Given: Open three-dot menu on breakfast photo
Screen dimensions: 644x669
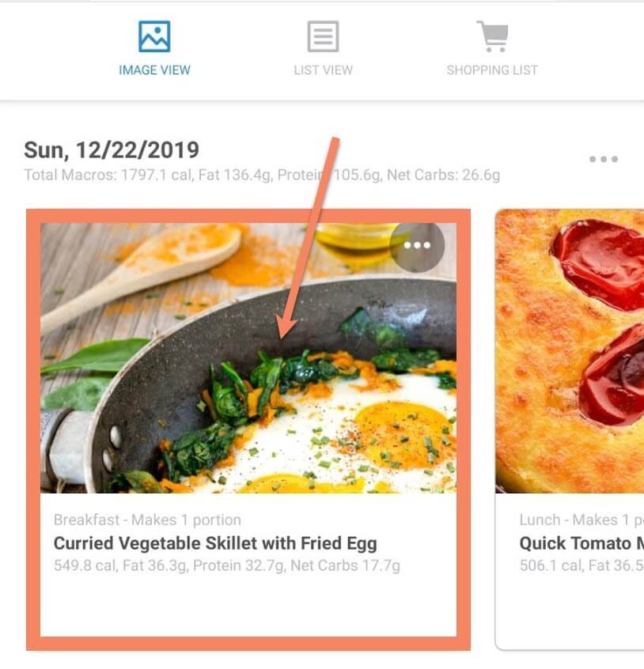Looking at the screenshot, I should coord(417,246).
